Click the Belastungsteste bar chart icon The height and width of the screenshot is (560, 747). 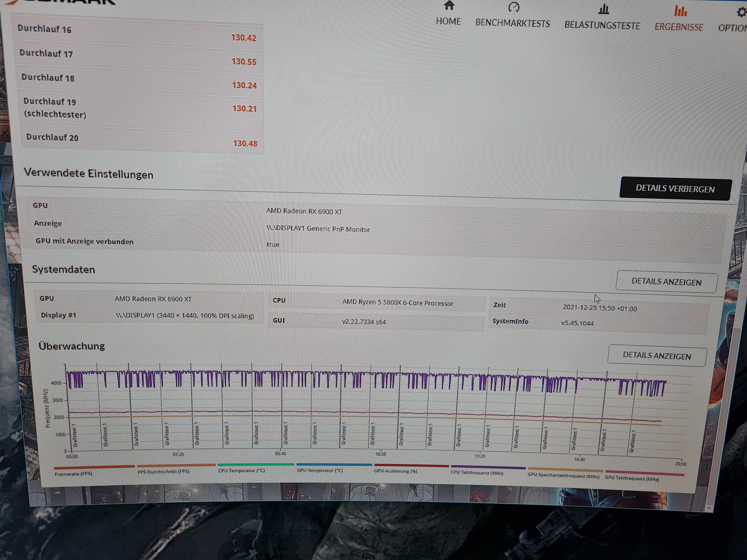pyautogui.click(x=603, y=10)
